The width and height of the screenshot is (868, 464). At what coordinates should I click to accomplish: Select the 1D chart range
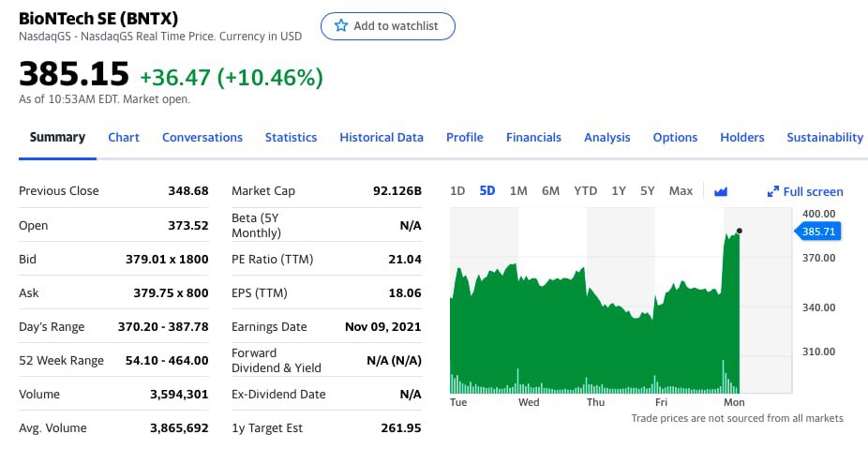[x=457, y=191]
